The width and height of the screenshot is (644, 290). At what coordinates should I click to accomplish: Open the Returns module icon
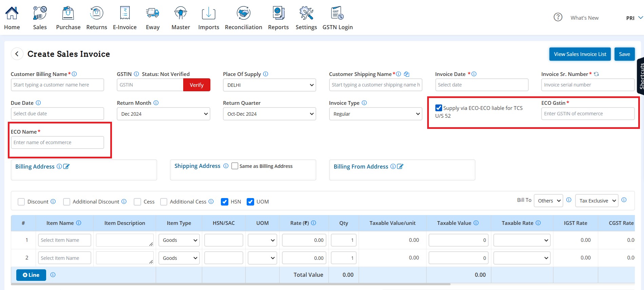pos(97,13)
